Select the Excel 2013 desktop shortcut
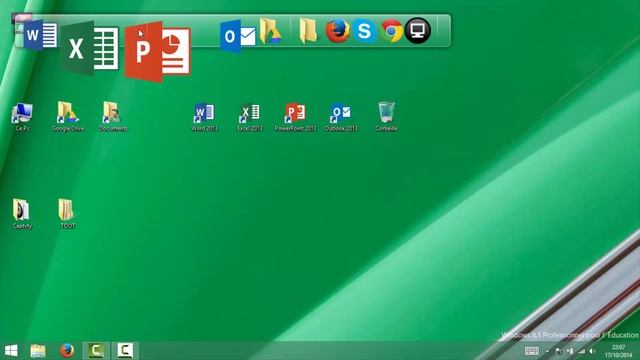The image size is (640, 360). tap(250, 118)
